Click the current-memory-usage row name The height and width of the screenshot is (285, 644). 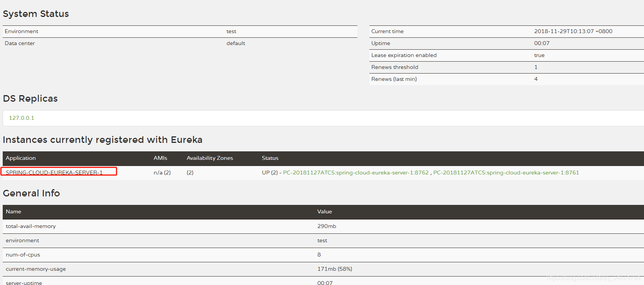[36, 269]
